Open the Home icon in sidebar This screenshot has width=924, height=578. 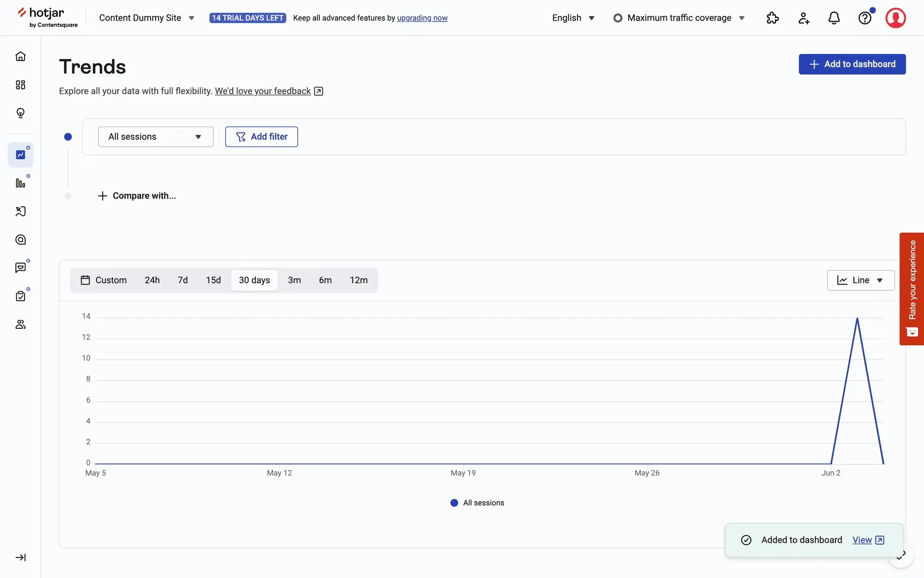coord(20,56)
